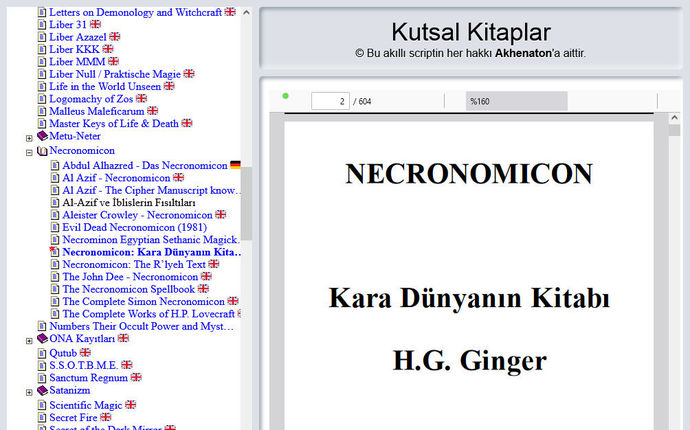Click the document icon of Al-Azif ve İblislerin Fısıltıları

[55, 202]
